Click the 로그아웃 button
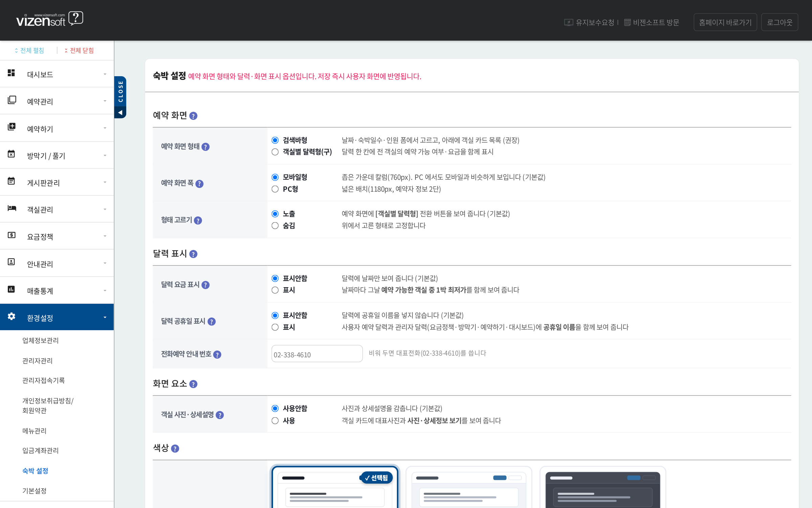Viewport: 812px width, 508px height. (x=780, y=22)
